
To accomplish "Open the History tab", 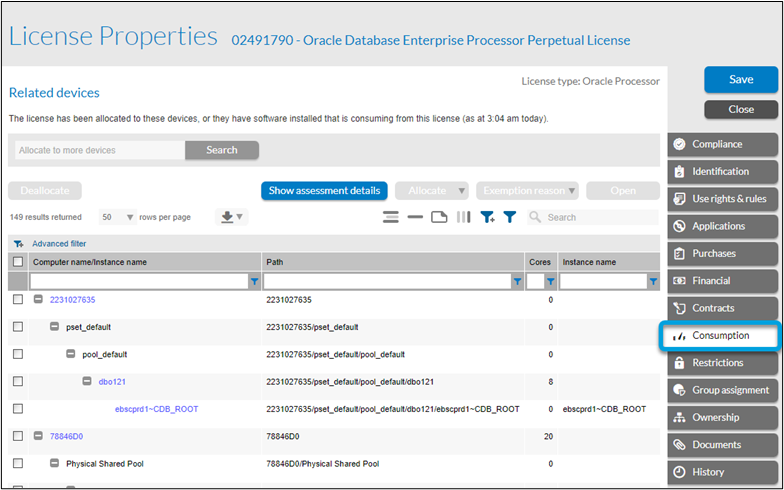I will [722, 472].
